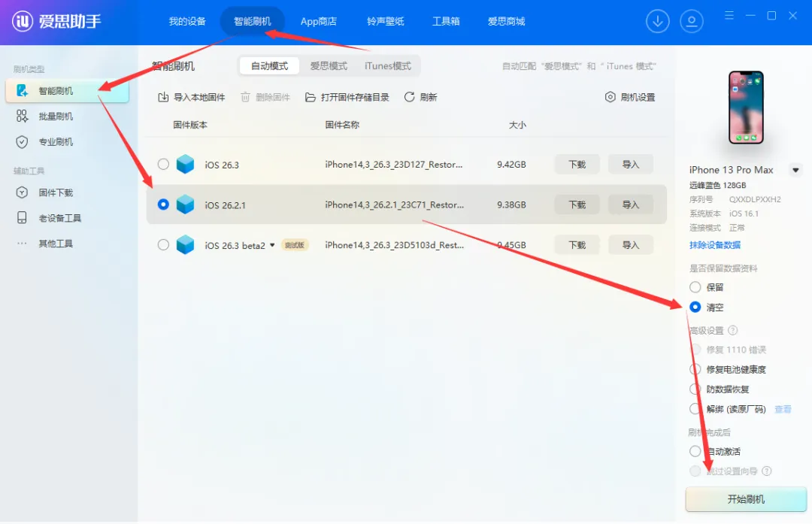Click 导入 for iOS 26.3 beta2
The height and width of the screenshot is (524, 812).
[x=630, y=245]
